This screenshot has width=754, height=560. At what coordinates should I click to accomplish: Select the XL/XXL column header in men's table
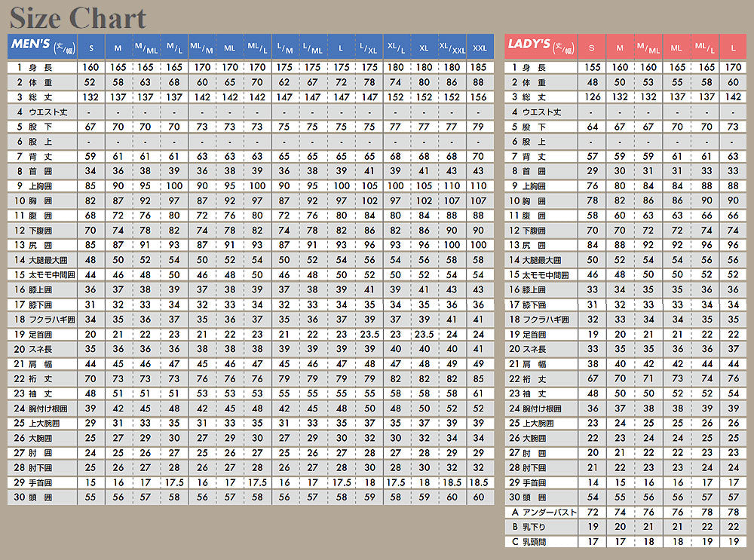[452, 47]
